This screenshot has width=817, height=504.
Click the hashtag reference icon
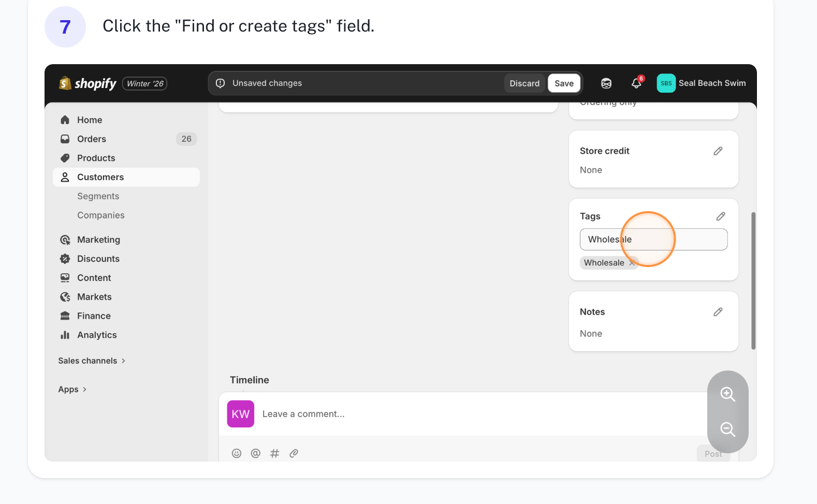[x=274, y=453]
